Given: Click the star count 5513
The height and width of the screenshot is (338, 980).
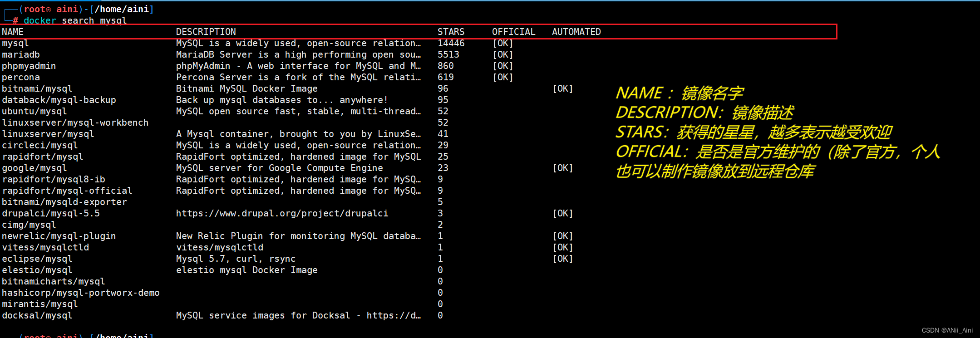Looking at the screenshot, I should [448, 54].
